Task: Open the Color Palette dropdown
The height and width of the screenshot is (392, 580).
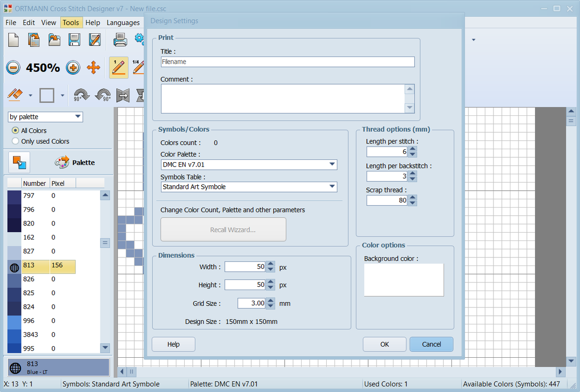Action: tap(249, 165)
